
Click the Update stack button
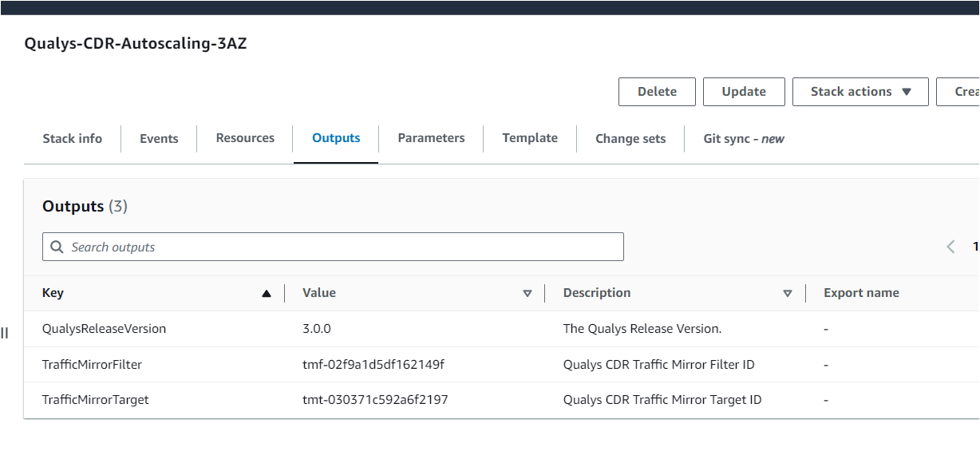[744, 92]
